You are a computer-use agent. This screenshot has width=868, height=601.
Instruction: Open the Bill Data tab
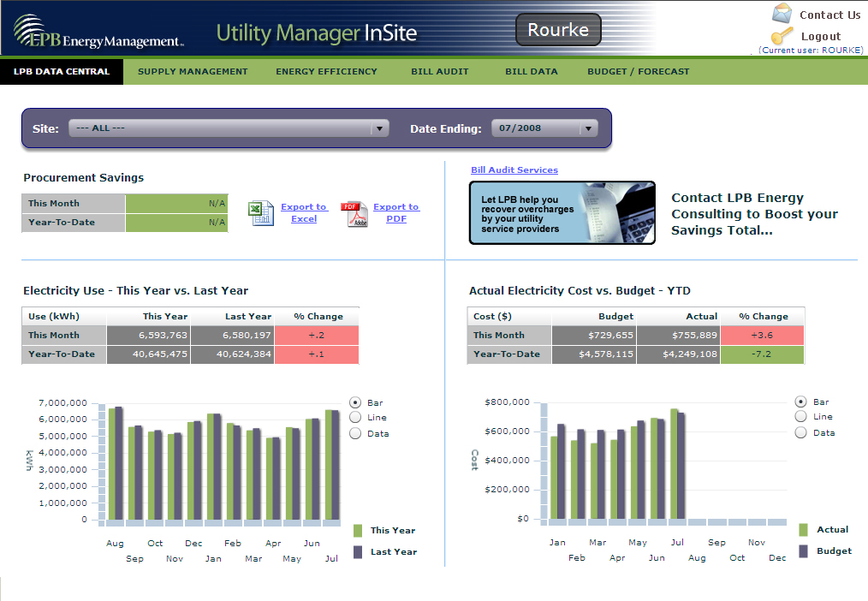click(x=532, y=71)
